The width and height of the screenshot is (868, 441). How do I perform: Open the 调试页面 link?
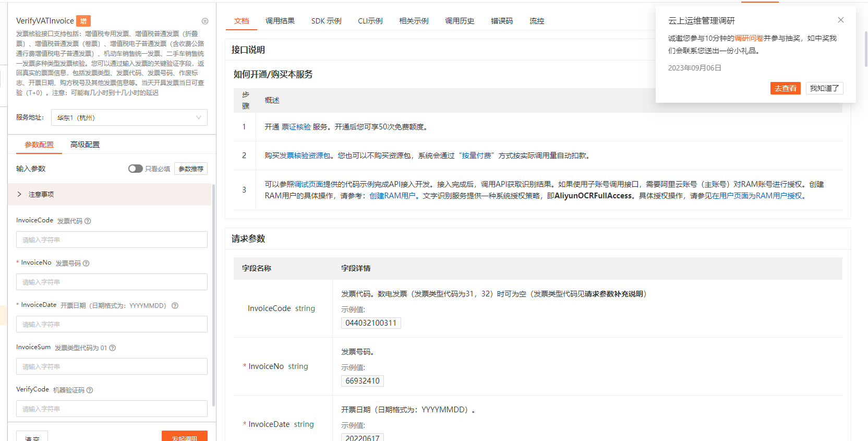(x=309, y=184)
